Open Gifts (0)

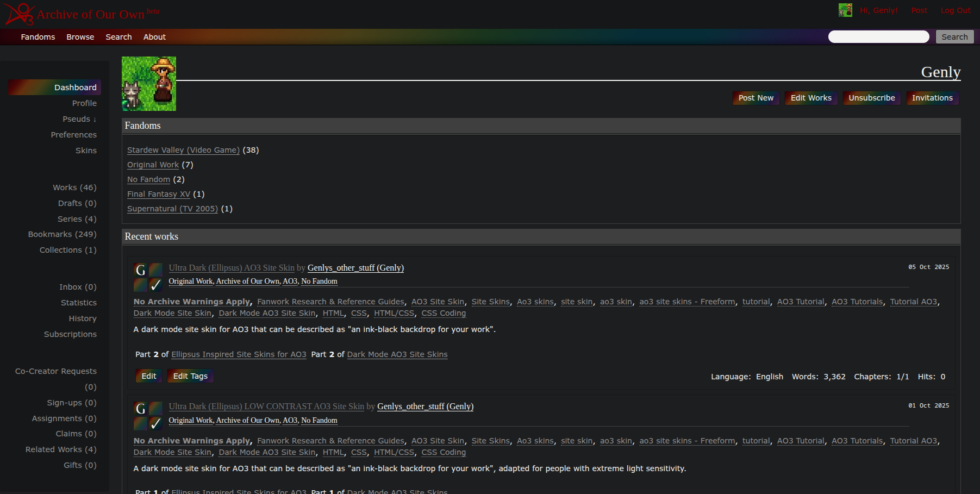coord(80,465)
